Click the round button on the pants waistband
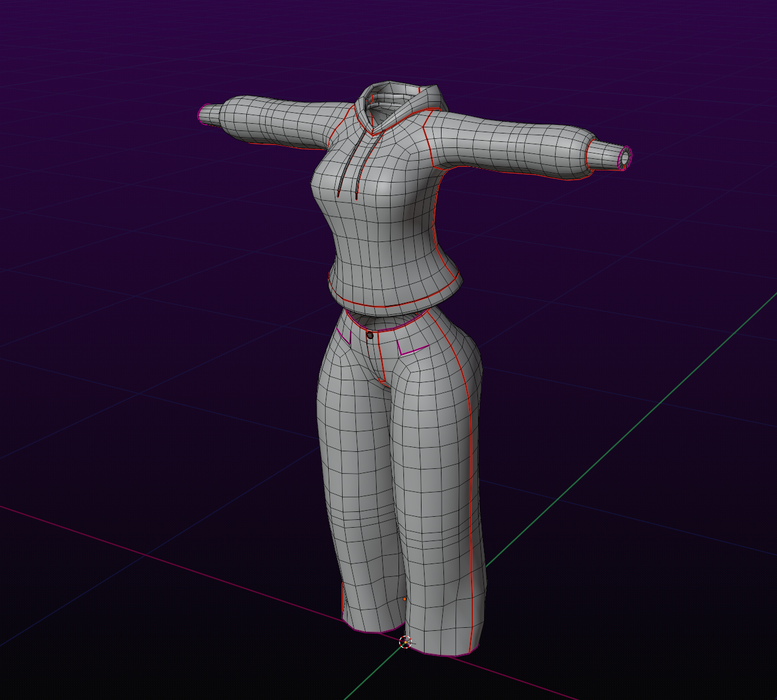Screen dimensions: 777x700 click(x=370, y=335)
